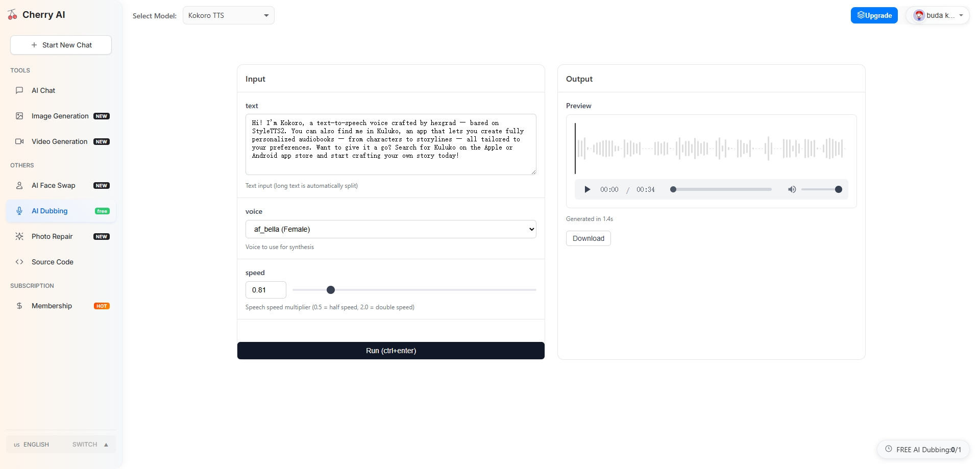Click the AI Chat speech bubble icon

pyautogui.click(x=19, y=90)
